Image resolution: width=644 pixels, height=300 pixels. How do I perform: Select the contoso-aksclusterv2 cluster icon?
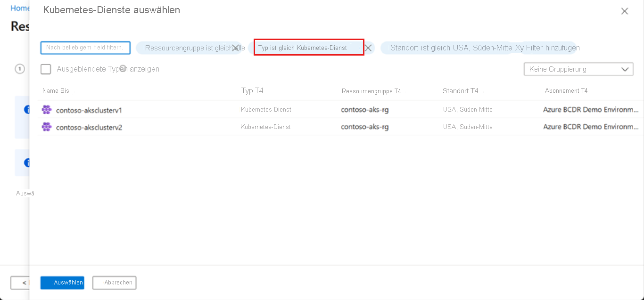46,127
